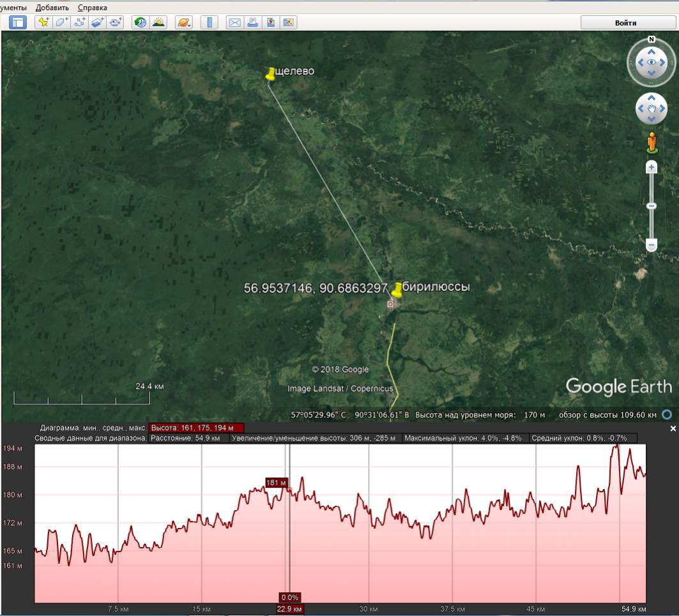Click the Add Placemark pushpin icon
Screen dimensions: 679x616
[x=43, y=22]
